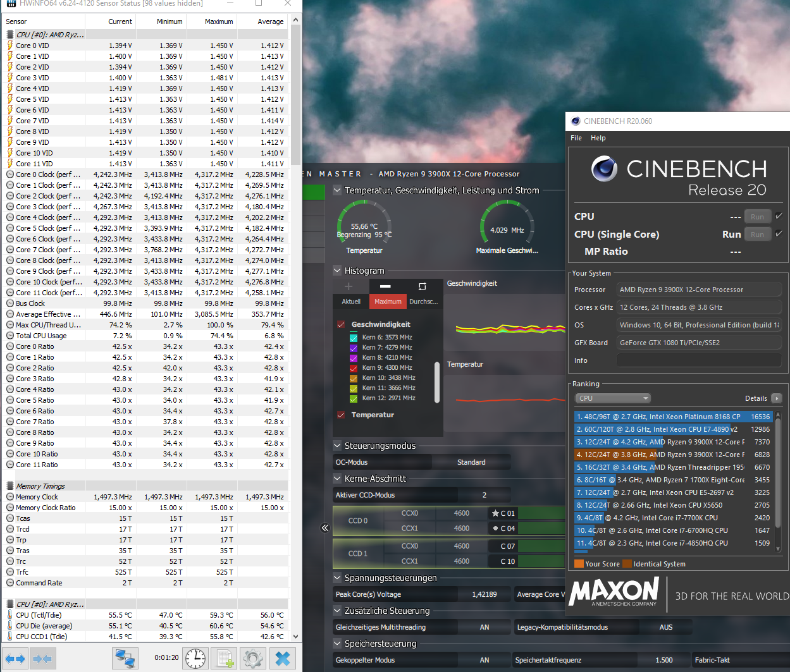Collapse the Speichersteuerung section
Viewport: 790px width, 672px height.
pos(337,644)
